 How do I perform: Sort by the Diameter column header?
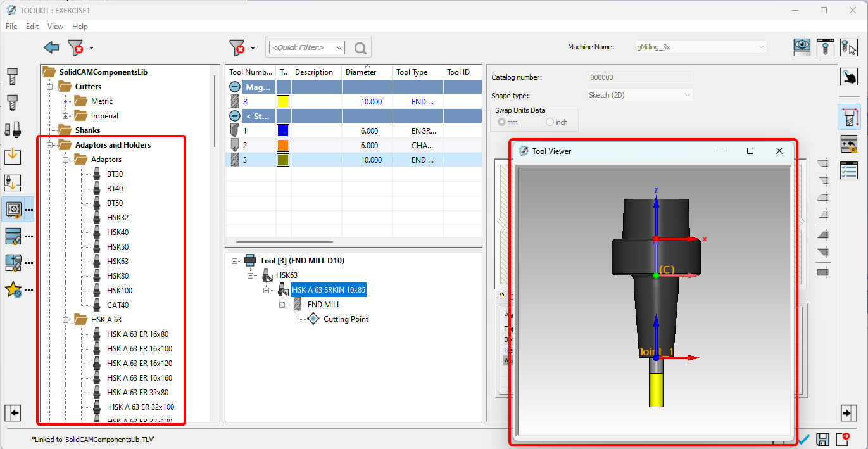(367, 72)
